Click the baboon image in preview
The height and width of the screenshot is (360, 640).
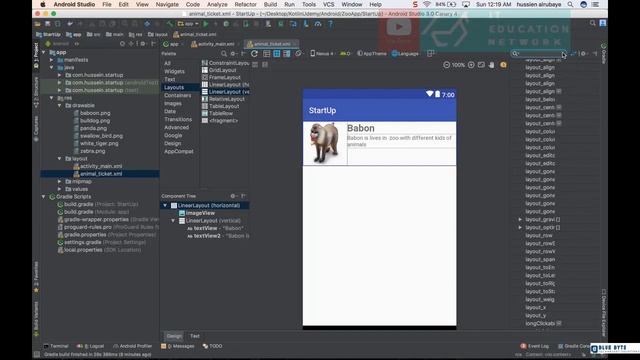(x=324, y=143)
